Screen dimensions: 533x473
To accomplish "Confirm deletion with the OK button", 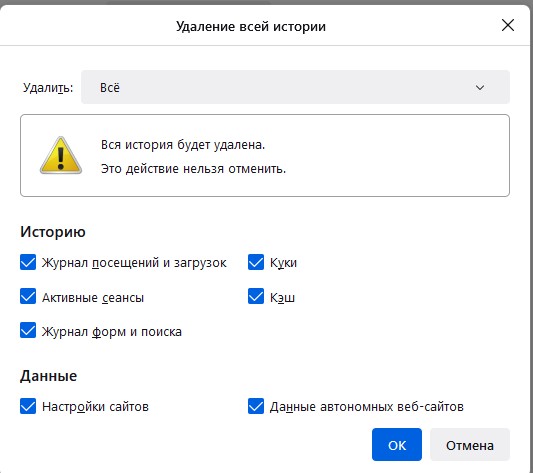I will 397,445.
